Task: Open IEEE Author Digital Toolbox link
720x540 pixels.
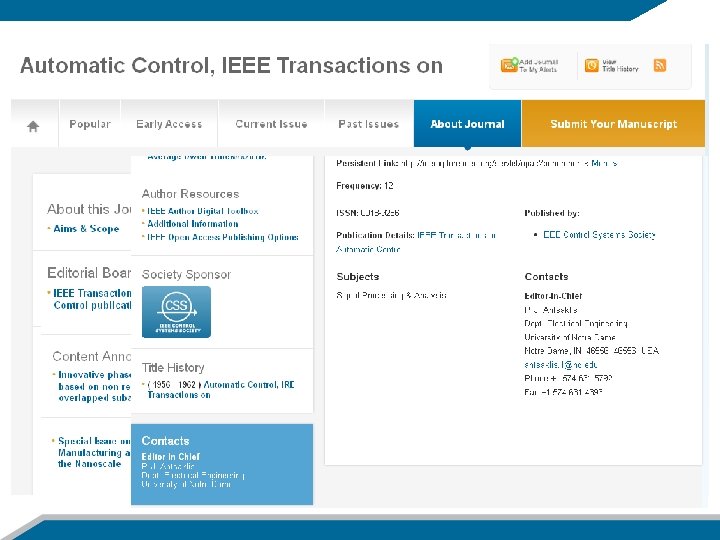Action: 202,211
